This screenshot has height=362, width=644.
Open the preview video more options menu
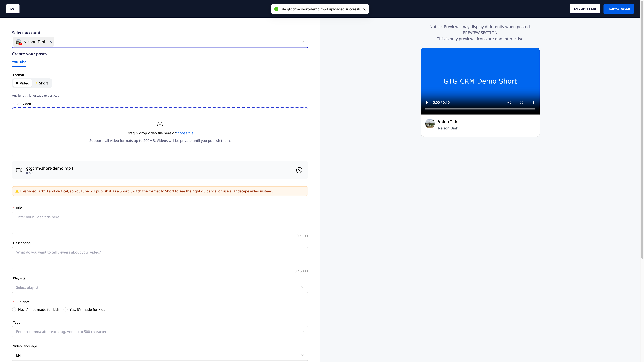[533, 102]
